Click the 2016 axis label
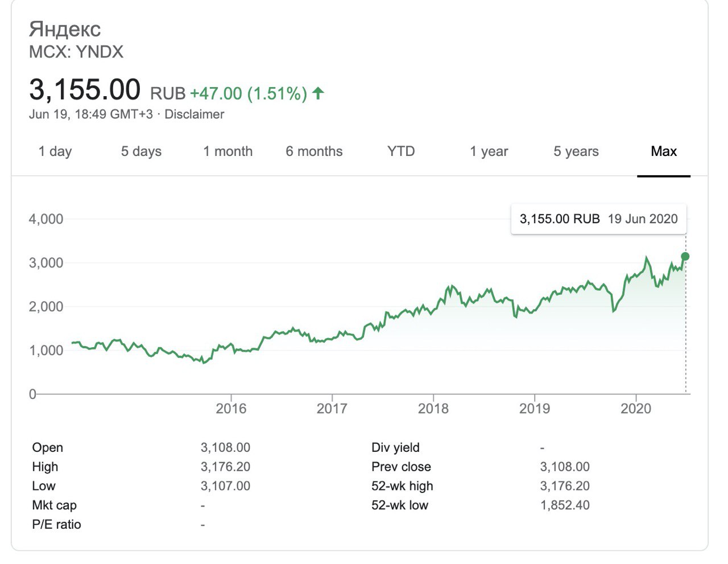 pyautogui.click(x=231, y=409)
